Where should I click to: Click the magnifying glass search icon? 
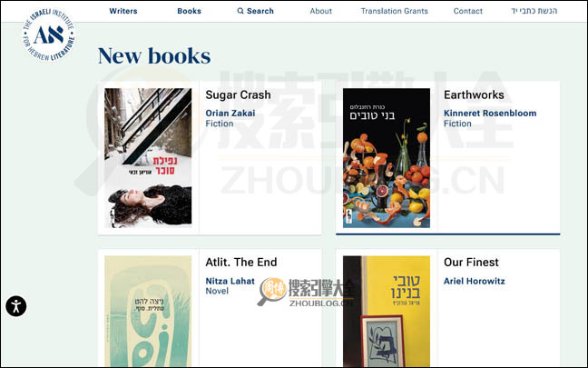[x=240, y=11]
